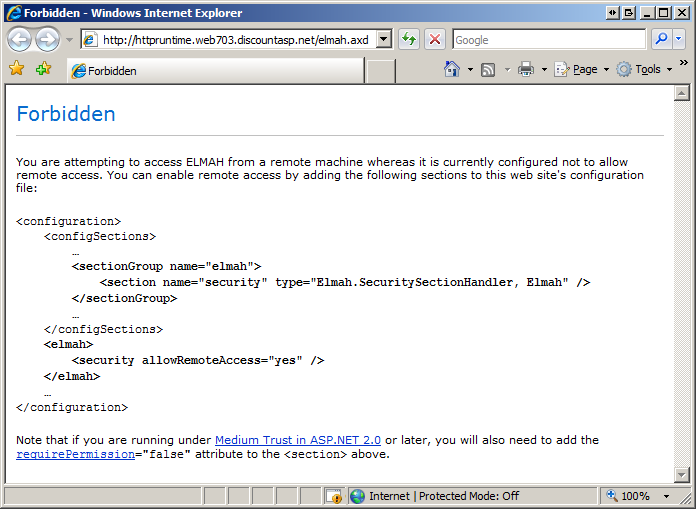Click the magnifier Search button
This screenshot has width=696, height=509.
tap(661, 39)
